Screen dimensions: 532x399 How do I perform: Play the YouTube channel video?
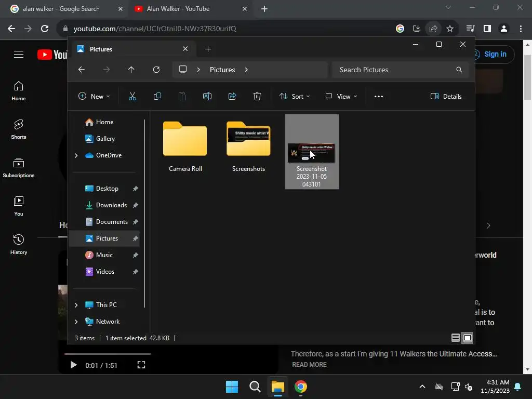[73, 365]
